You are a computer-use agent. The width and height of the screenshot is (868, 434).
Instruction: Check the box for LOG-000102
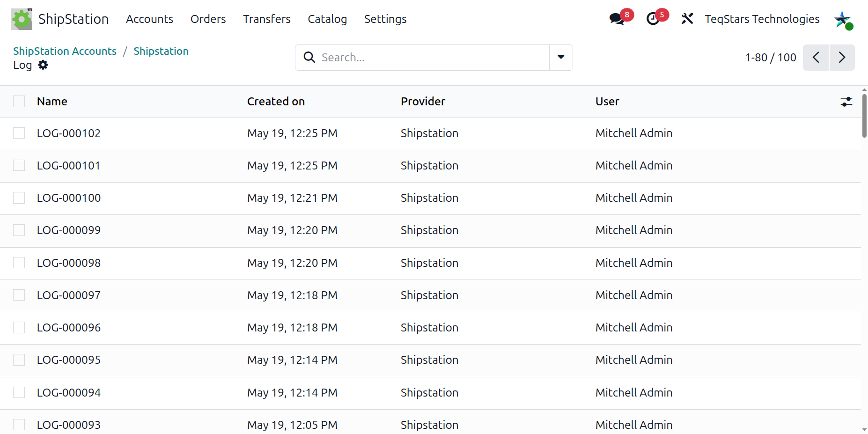point(19,133)
